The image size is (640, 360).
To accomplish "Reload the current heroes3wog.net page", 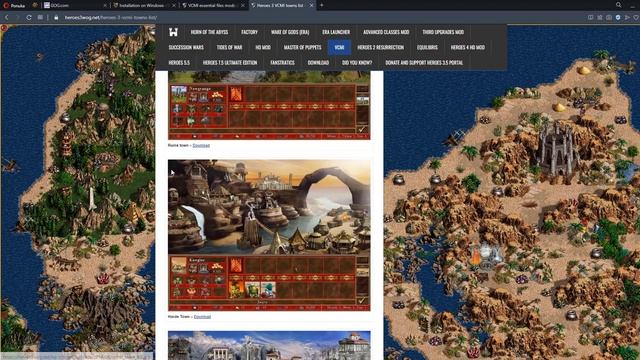I will 29,18.
